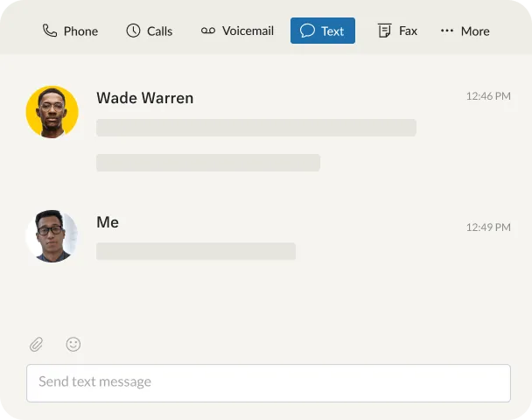Focus the Send text message field
Viewport: 532px width, 420px height.
(268, 382)
